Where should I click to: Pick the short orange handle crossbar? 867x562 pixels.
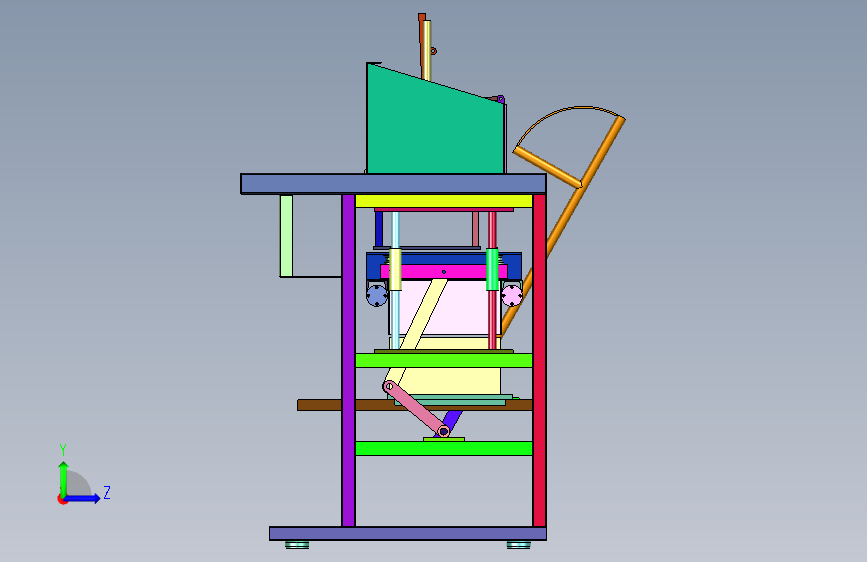click(x=547, y=167)
